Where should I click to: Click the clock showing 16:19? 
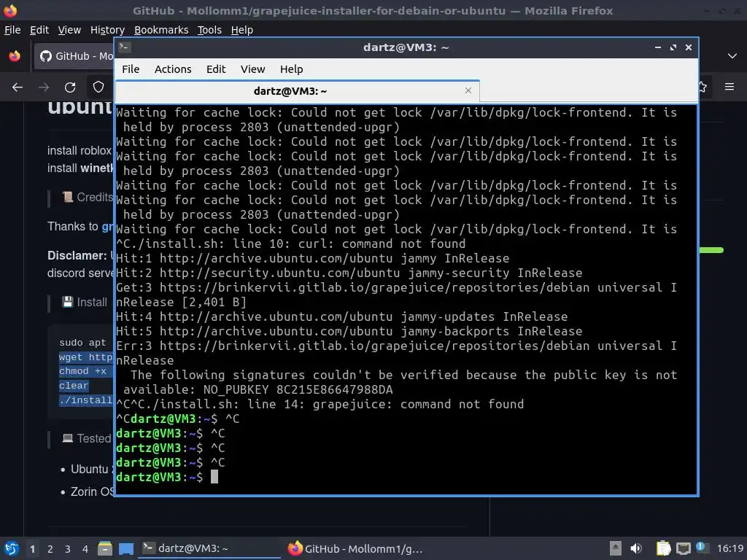pos(729,548)
